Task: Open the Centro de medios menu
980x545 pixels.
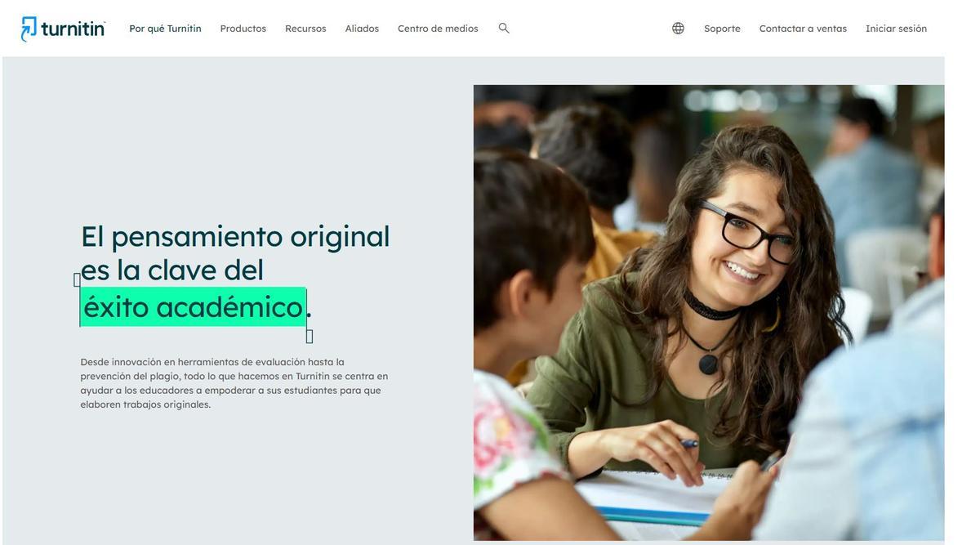Action: (x=438, y=29)
